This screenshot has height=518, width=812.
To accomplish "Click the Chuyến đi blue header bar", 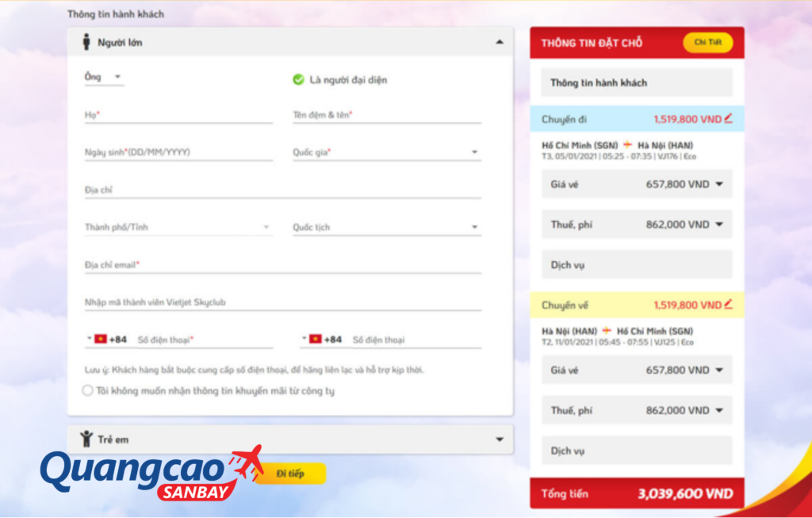I will click(637, 119).
